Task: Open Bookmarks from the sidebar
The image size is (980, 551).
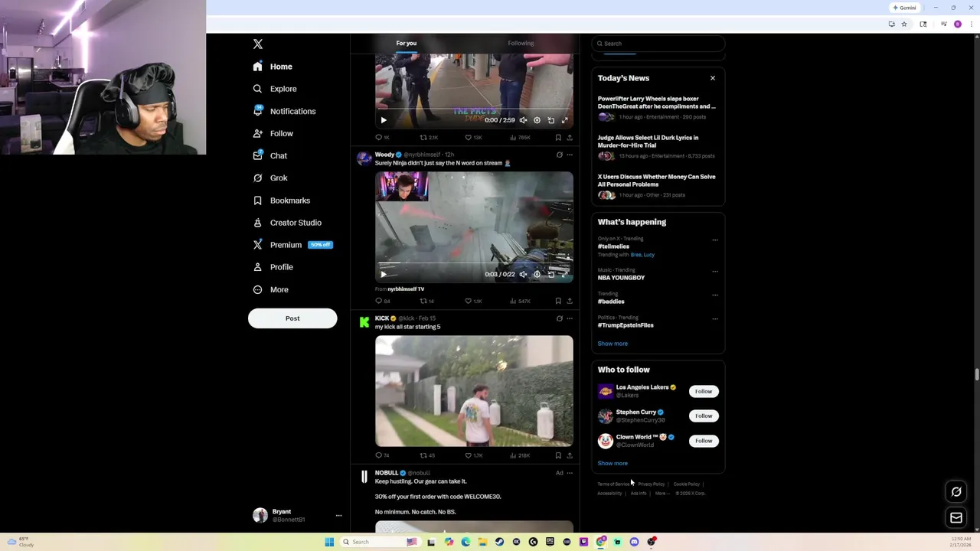Action: pos(282,201)
